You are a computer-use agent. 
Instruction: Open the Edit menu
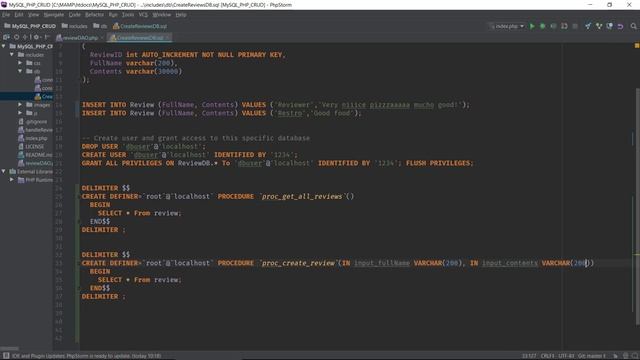[x=19, y=15]
